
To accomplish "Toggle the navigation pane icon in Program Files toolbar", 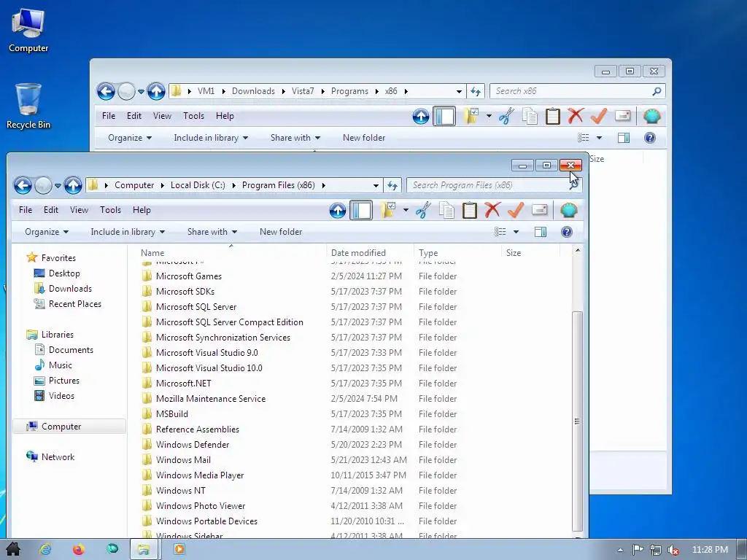I will pyautogui.click(x=361, y=210).
